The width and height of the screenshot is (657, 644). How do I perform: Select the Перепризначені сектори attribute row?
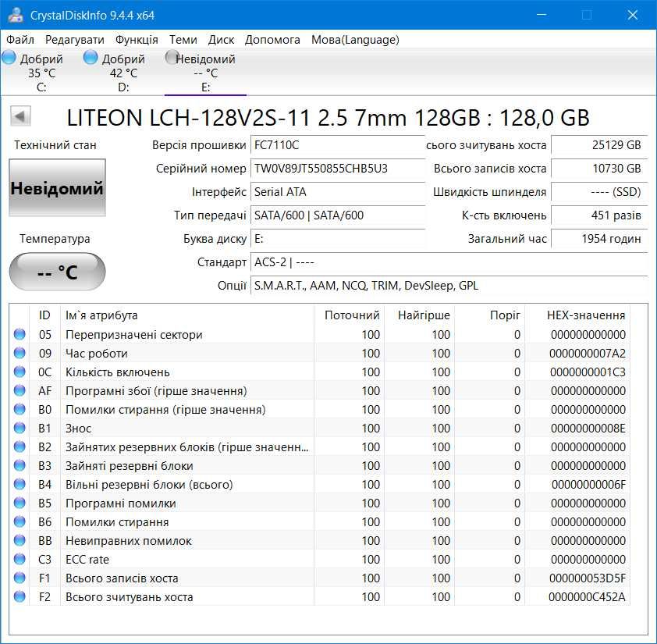click(x=320, y=334)
